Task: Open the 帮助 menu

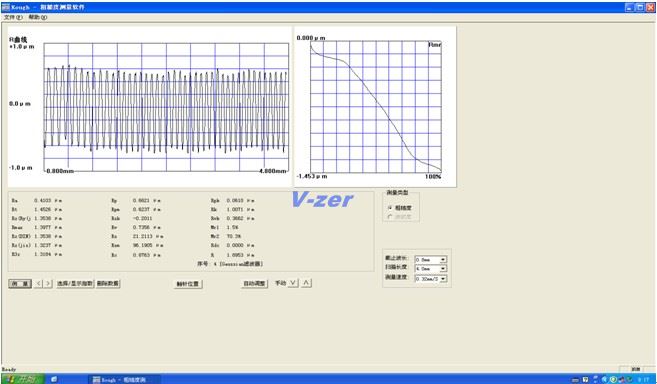Action: click(x=38, y=18)
